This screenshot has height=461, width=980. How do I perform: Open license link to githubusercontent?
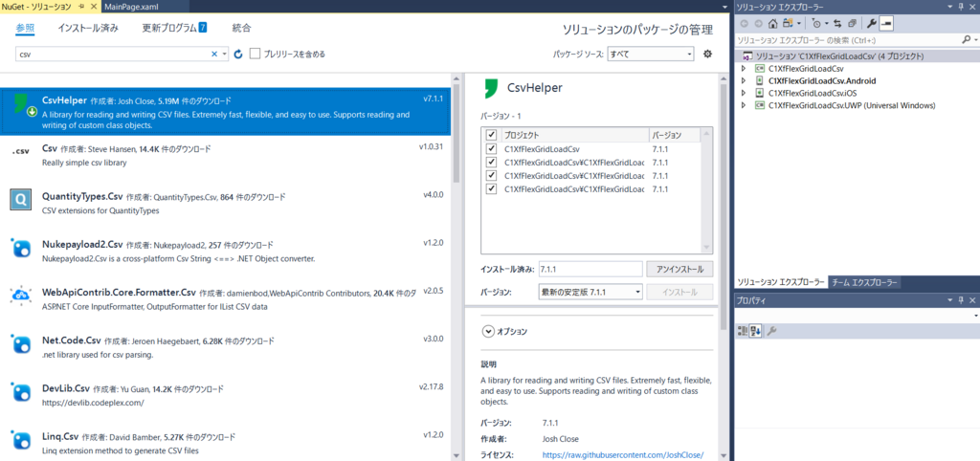tap(623, 454)
